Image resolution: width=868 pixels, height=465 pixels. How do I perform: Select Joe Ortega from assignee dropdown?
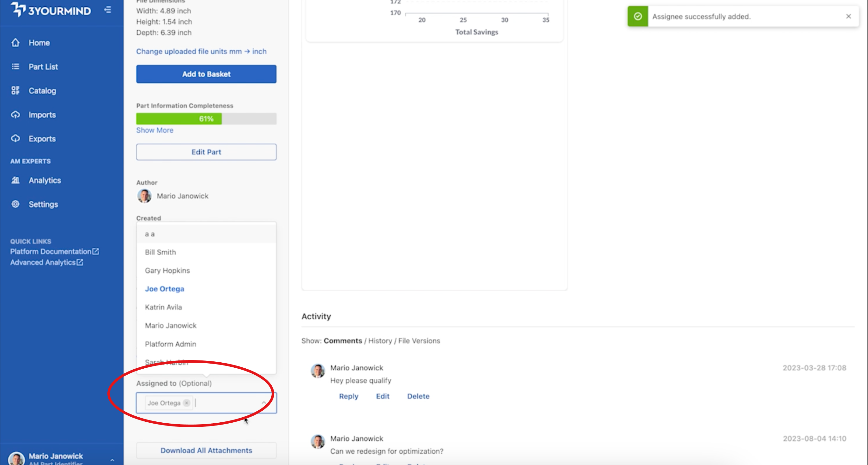click(165, 289)
